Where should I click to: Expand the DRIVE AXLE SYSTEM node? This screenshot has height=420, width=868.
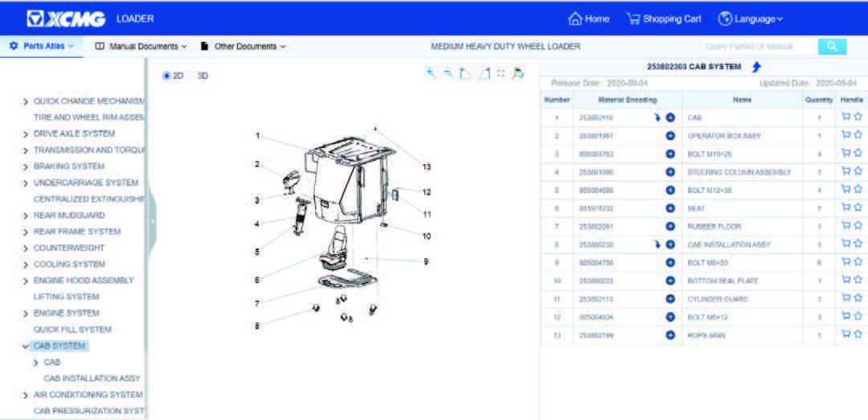[x=26, y=134]
